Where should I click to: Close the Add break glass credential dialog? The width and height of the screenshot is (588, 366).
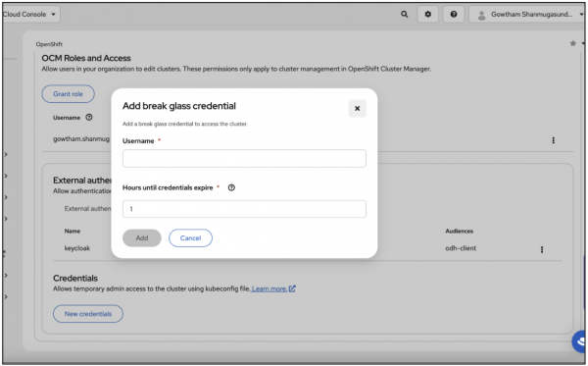tap(358, 109)
